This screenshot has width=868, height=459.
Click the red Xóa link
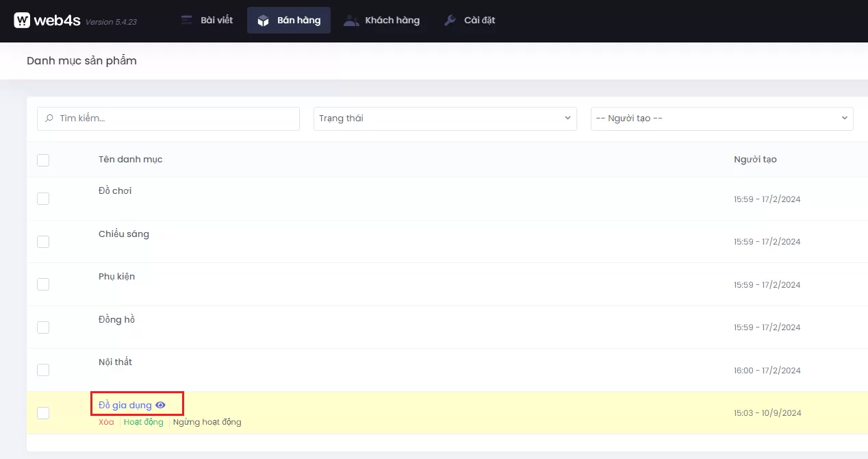click(106, 422)
